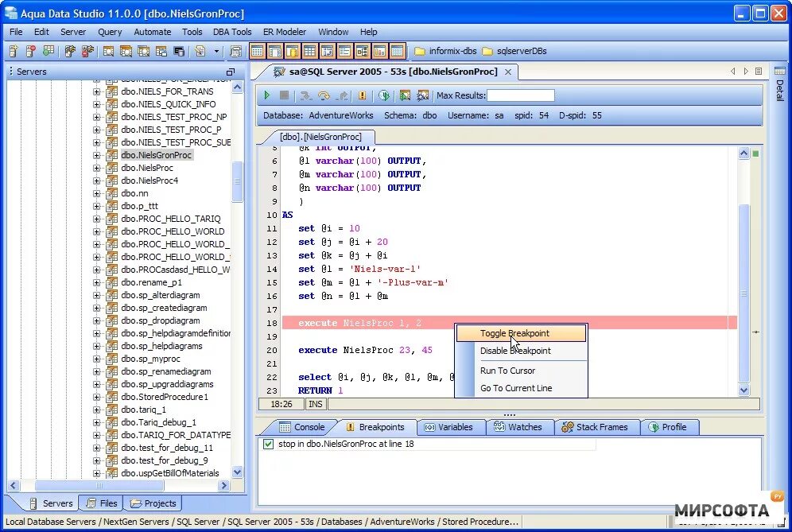Click the Servers tree scroll down arrow

(x=237, y=472)
